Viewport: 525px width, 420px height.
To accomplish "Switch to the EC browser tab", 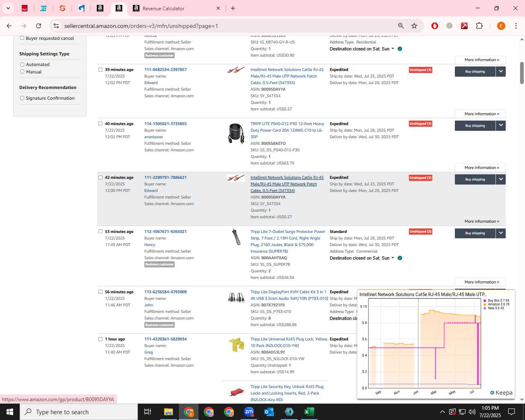I will click(x=43, y=8).
